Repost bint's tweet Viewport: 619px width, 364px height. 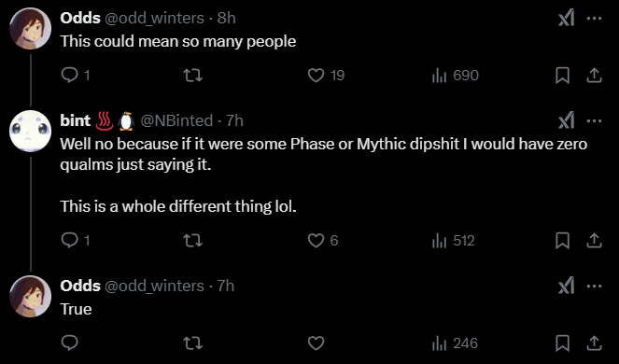(x=193, y=241)
